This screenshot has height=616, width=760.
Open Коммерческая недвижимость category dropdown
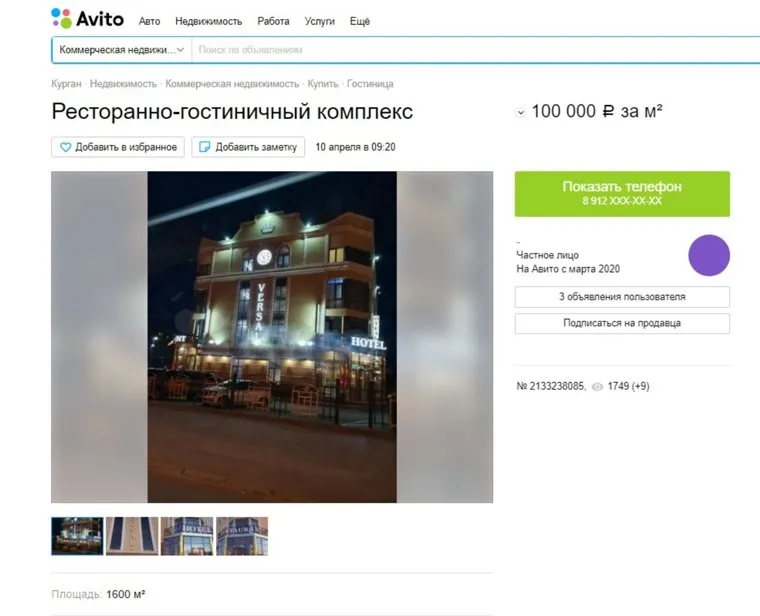click(121, 50)
